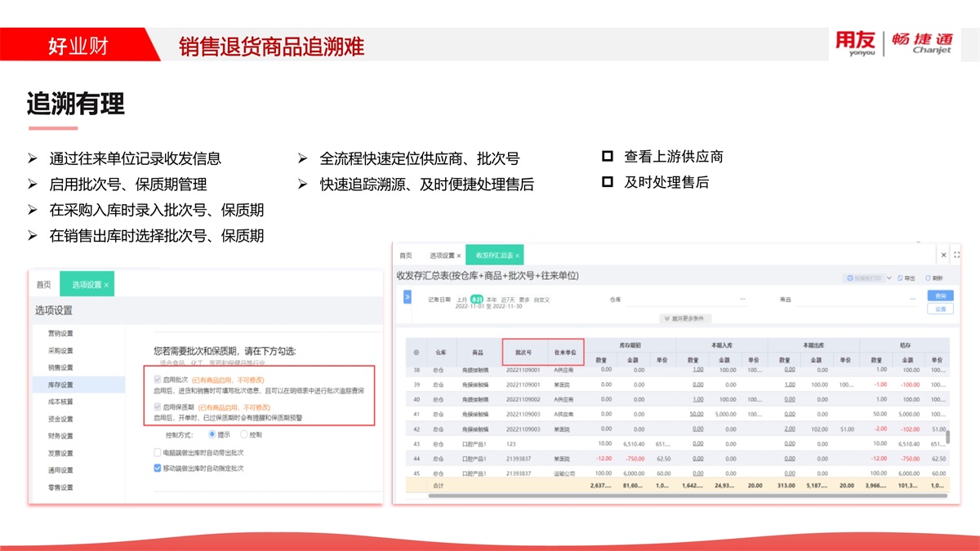Click the 查询 button

(x=940, y=295)
